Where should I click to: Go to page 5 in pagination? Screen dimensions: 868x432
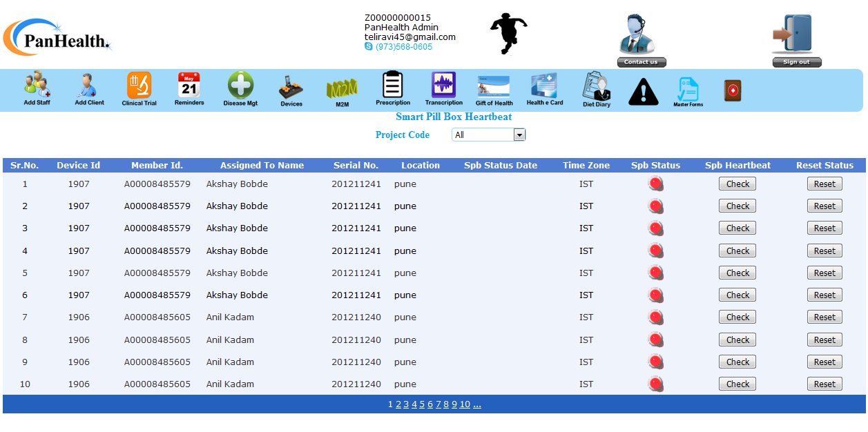pyautogui.click(x=422, y=404)
